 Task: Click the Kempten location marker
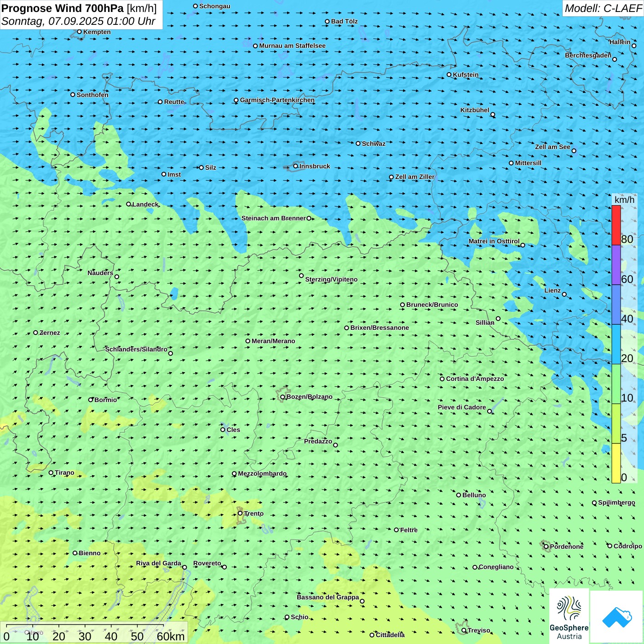tap(79, 32)
